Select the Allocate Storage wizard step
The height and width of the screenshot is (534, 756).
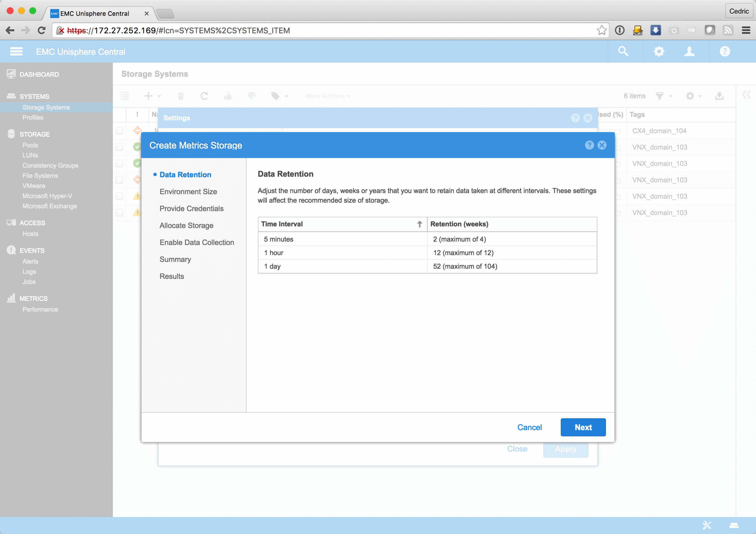(x=186, y=225)
